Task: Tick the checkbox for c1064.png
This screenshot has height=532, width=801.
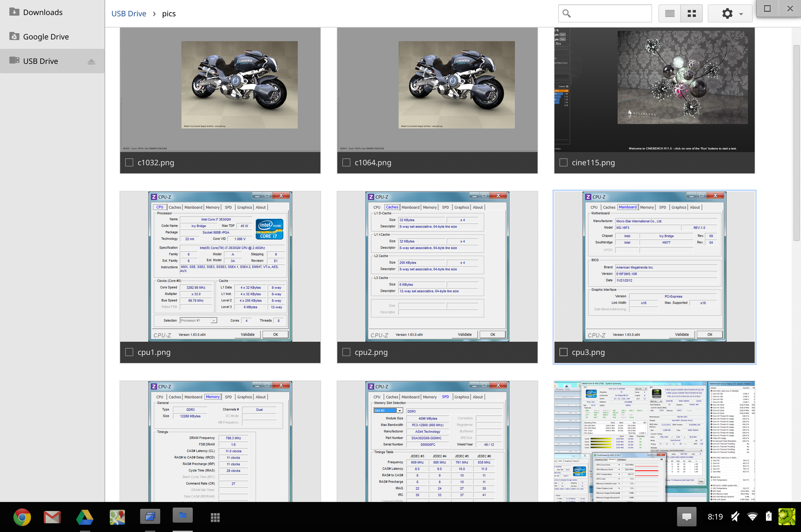Action: pos(347,163)
